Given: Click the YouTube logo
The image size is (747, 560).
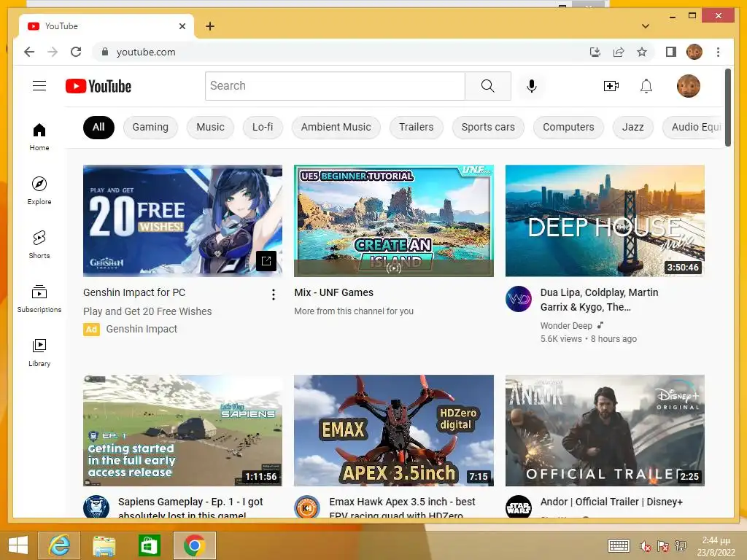Looking at the screenshot, I should (98, 86).
